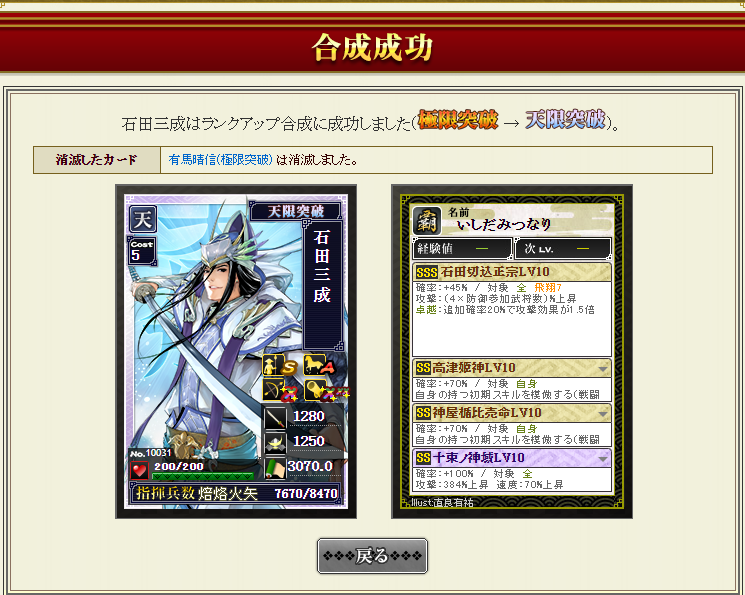Click the green HP gauge bar

coord(203,476)
